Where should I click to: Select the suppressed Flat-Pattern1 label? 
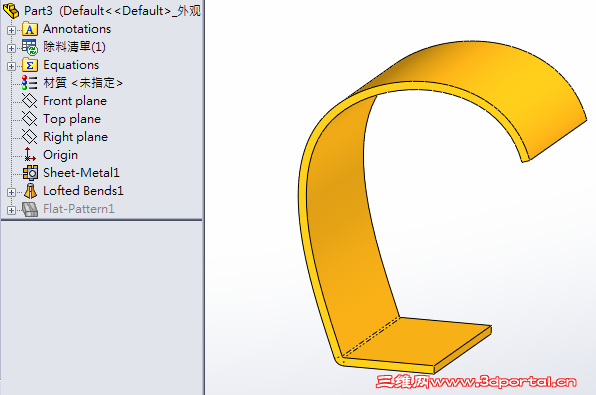pyautogui.click(x=79, y=209)
